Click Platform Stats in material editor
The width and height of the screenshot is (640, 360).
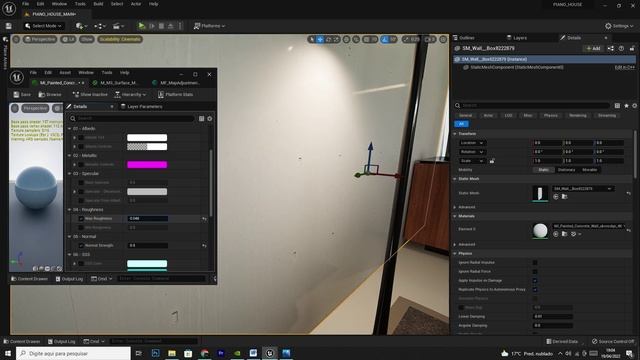176,94
